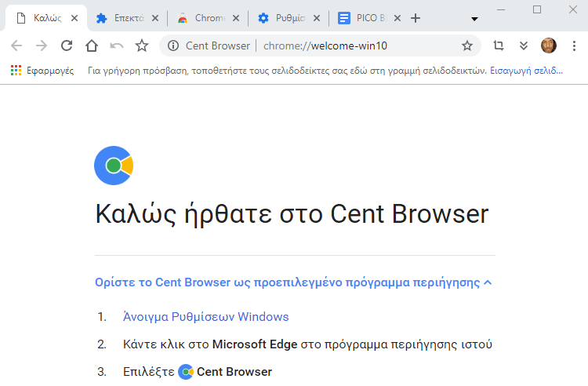Screen dimensions: 588x386
Task: Click the Microsoft Edge step 2 text
Action: point(255,344)
